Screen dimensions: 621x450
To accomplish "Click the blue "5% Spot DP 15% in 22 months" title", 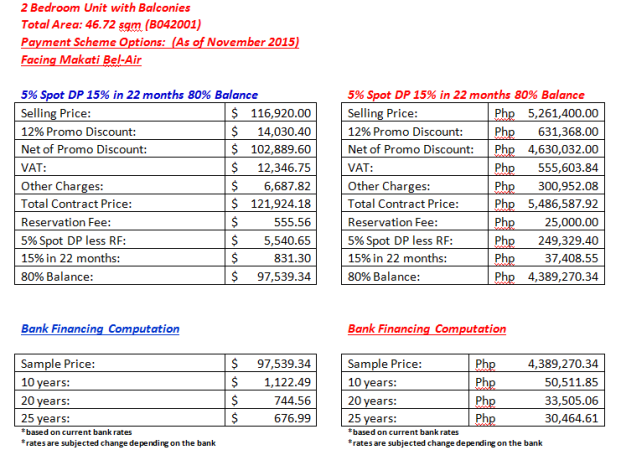I will coord(139,95).
